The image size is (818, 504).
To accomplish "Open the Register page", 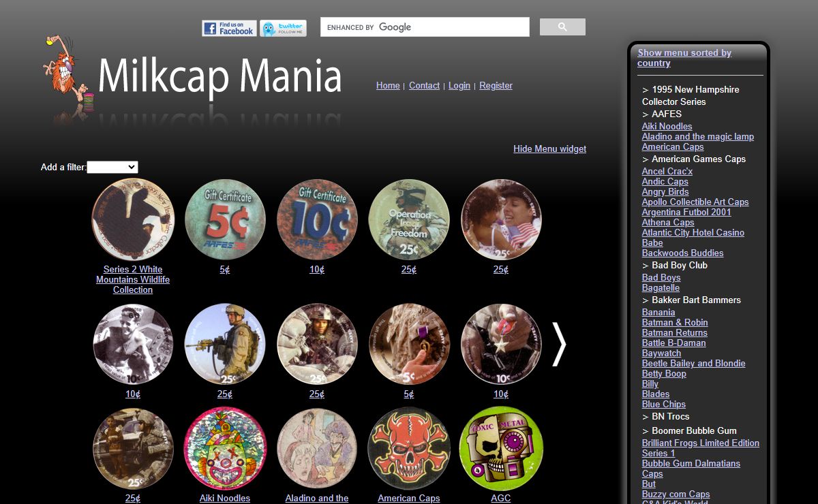I will [x=496, y=85].
